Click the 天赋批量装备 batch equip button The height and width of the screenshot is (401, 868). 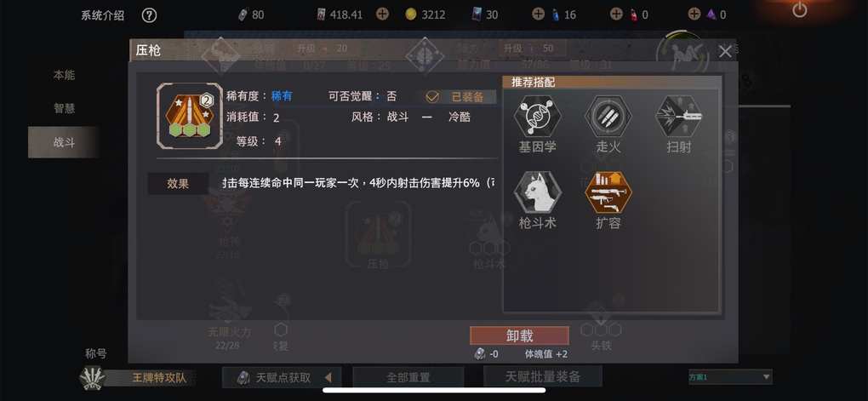(x=543, y=376)
